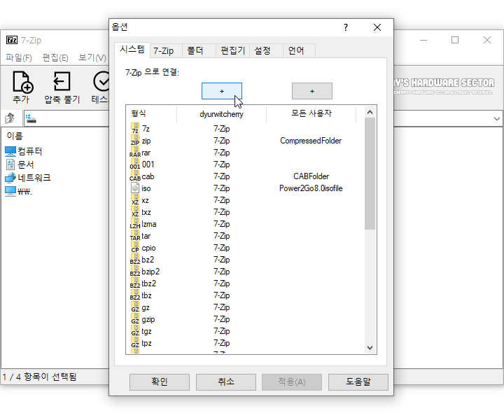Click the txz row icon
Viewport: 504px width, 420px height.
135,212
